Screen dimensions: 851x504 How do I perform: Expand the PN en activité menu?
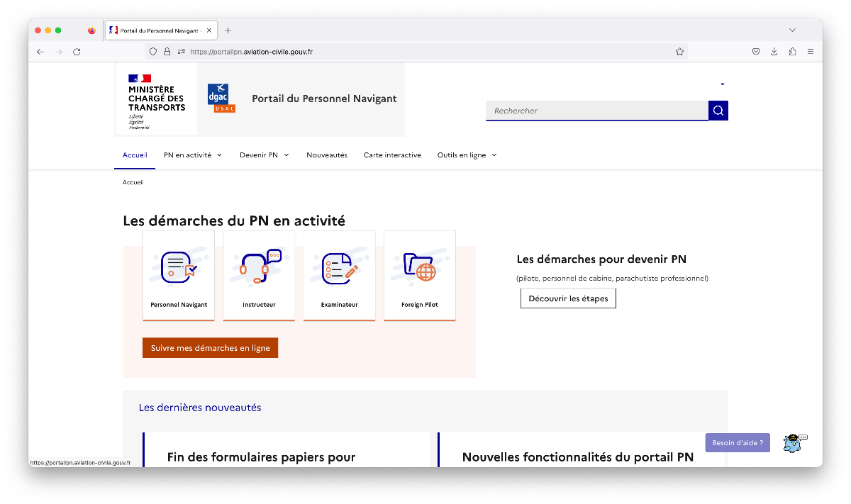click(x=193, y=155)
